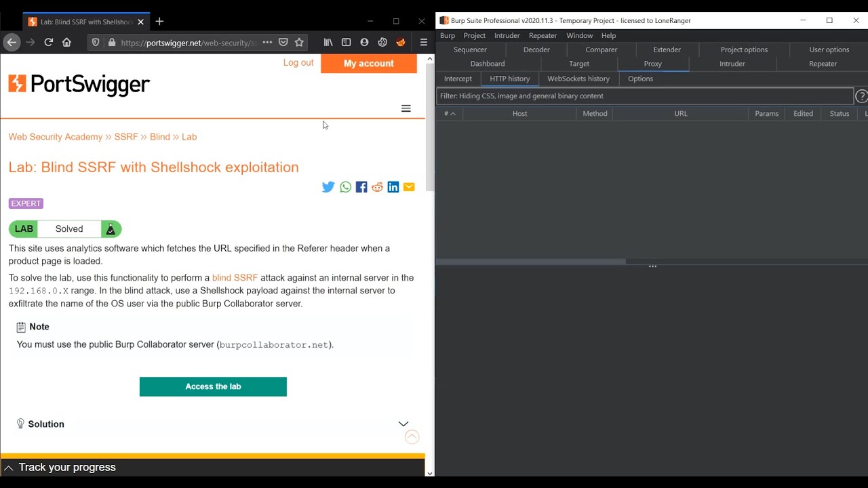Image resolution: width=868 pixels, height=488 pixels.
Task: Open Blind breadcrumb link
Action: (160, 137)
